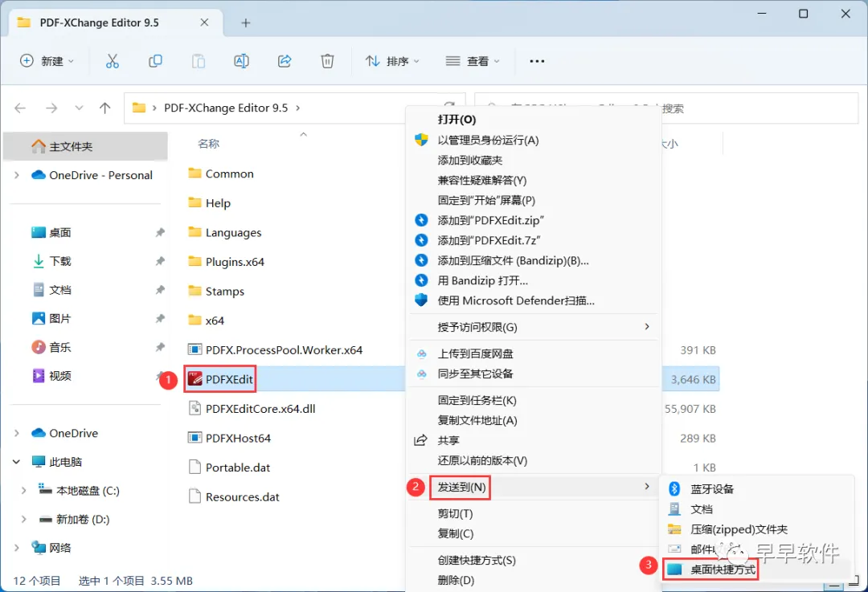Select 音乐 in navigation pane
This screenshot has height=592, width=868.
(59, 348)
